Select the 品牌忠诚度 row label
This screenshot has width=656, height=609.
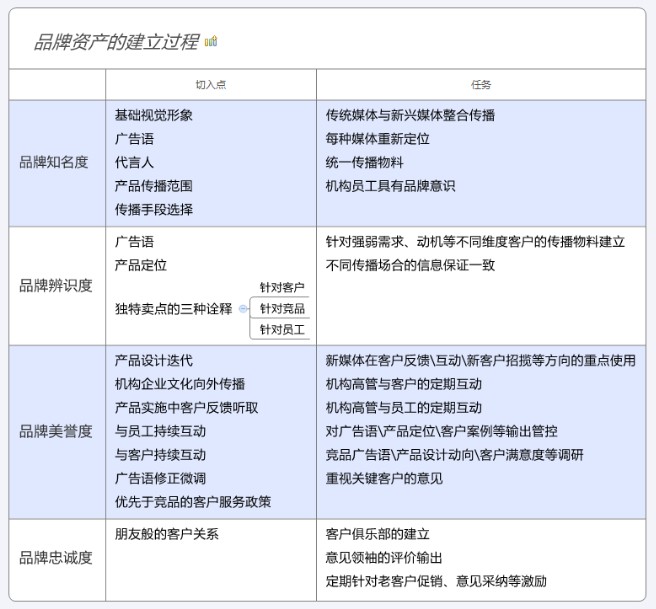point(55,557)
